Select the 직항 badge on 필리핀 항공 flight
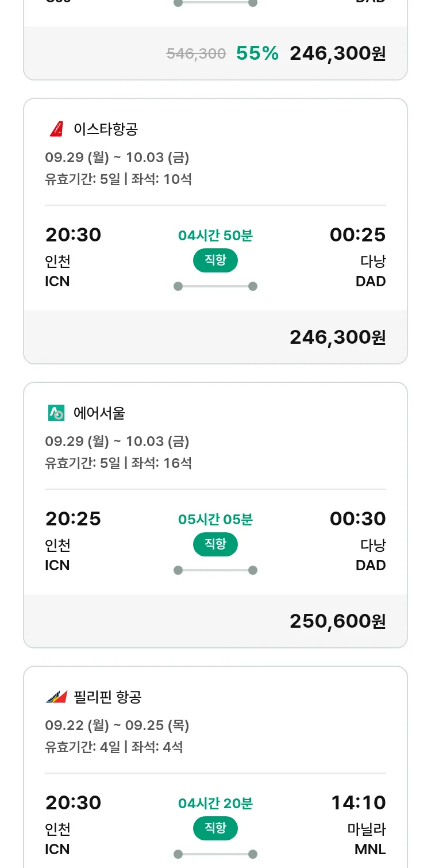Screen dimensions: 431x868 click(x=215, y=828)
